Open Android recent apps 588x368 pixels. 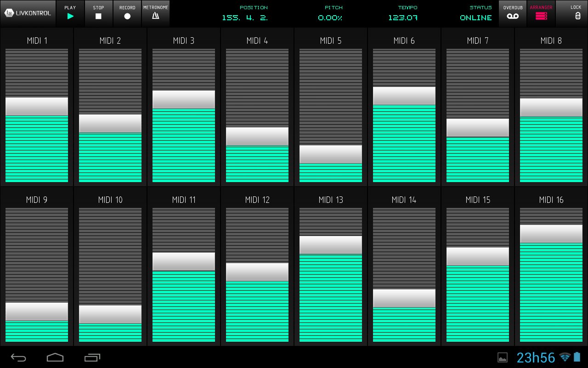pos(92,357)
